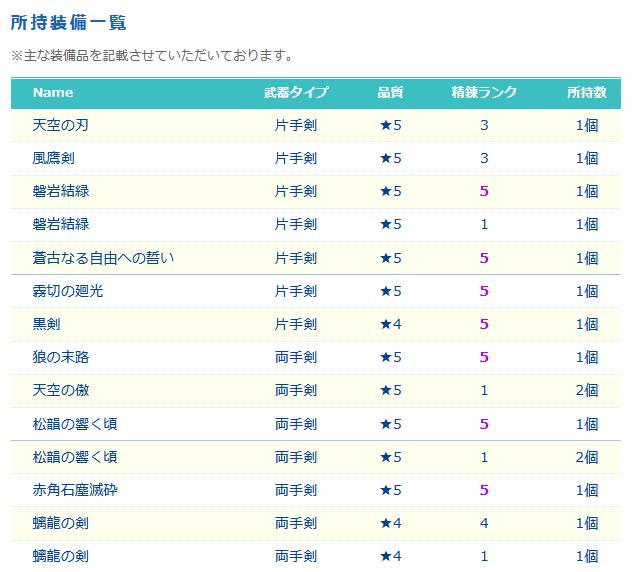Click 螭龍の剣 with refinement rank 4

point(60,523)
